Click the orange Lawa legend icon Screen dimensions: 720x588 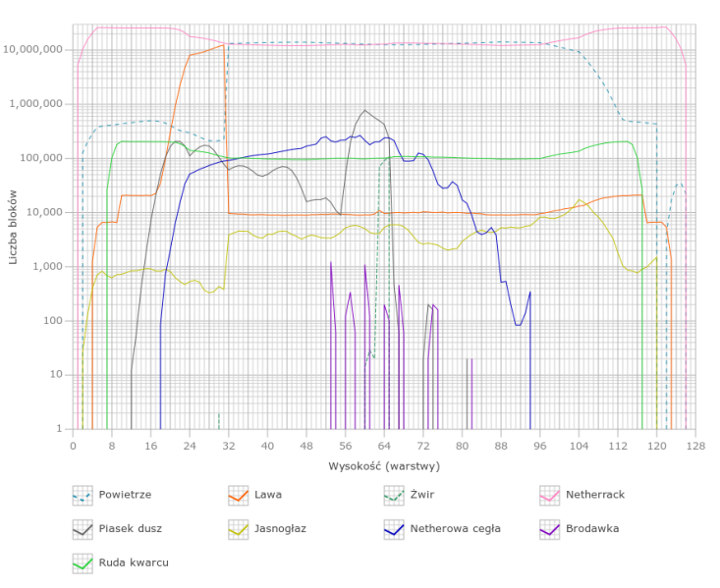click(x=239, y=494)
